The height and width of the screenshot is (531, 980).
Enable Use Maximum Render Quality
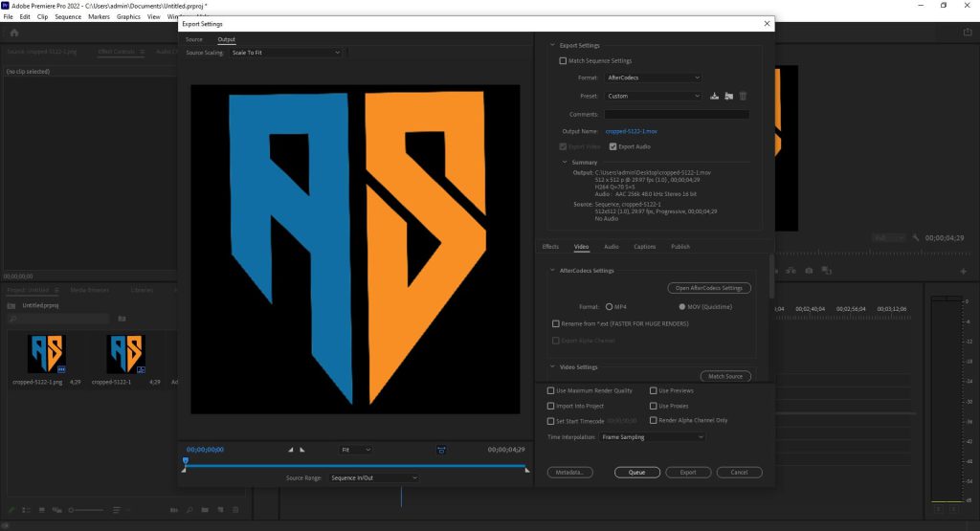[x=550, y=390]
